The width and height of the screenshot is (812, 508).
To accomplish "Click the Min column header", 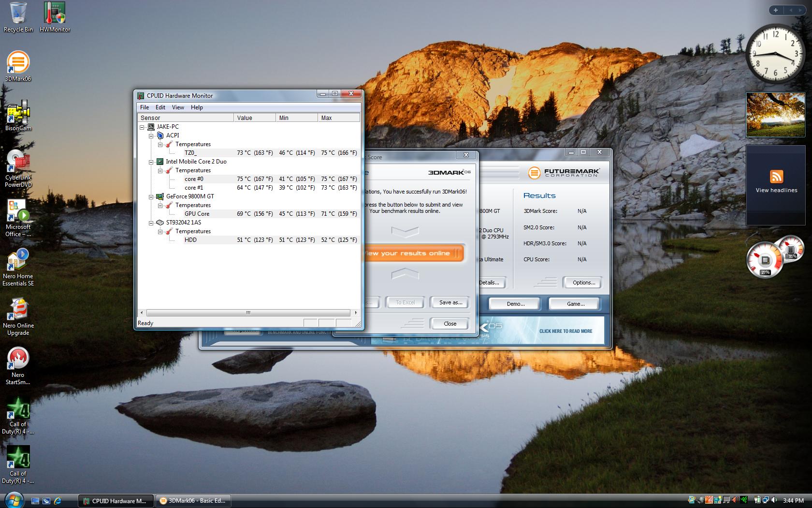I will 297,118.
